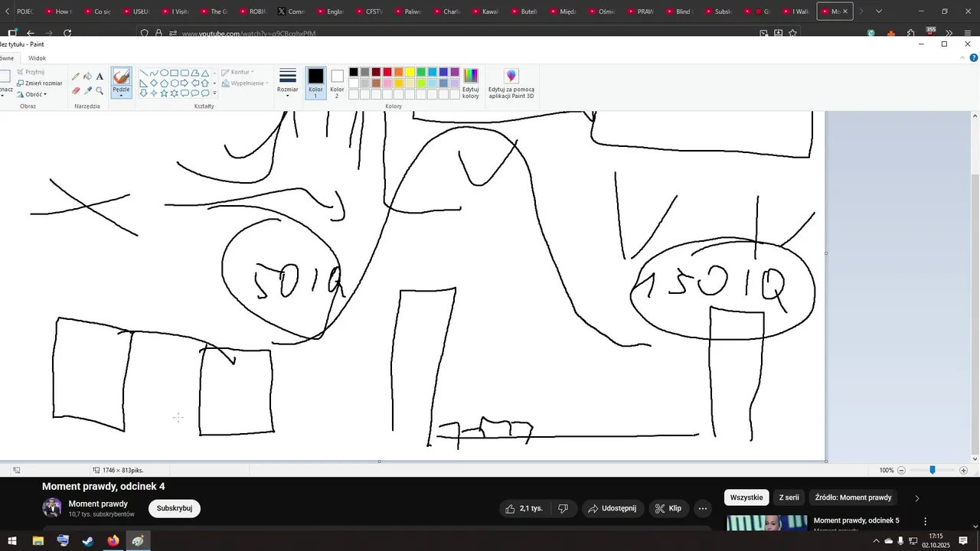Click the Subskrybuj button
Screen dimensions: 980x551
[175, 508]
